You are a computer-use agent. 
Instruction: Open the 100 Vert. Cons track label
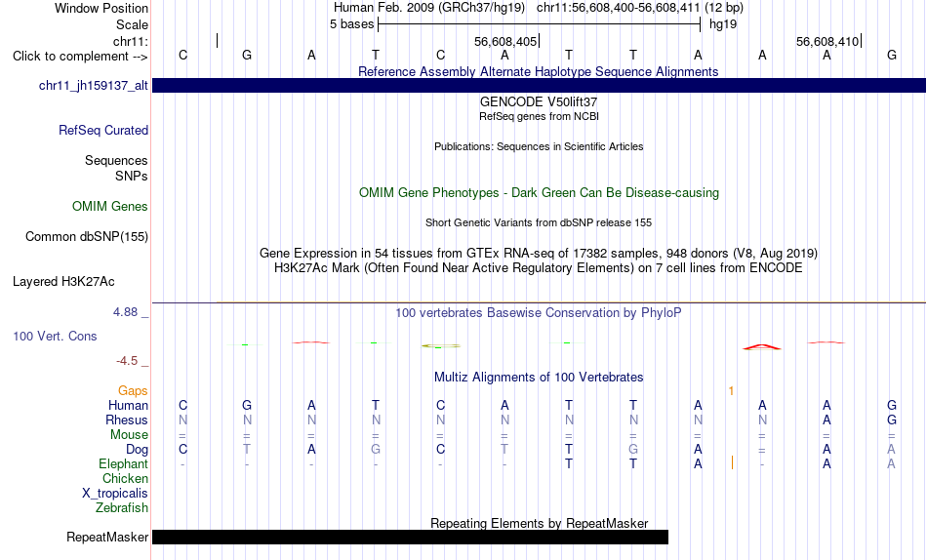click(55, 336)
